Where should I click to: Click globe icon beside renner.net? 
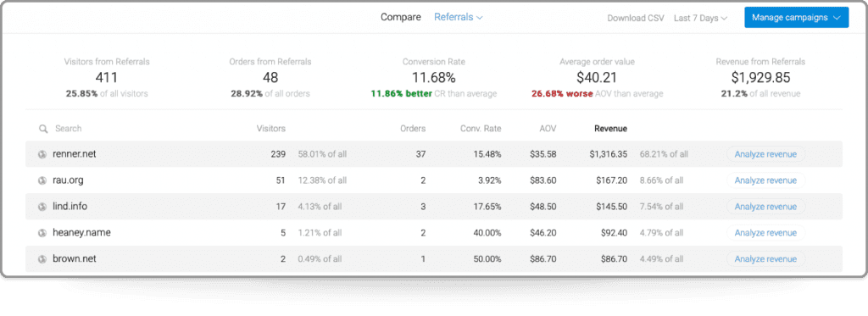pos(42,154)
